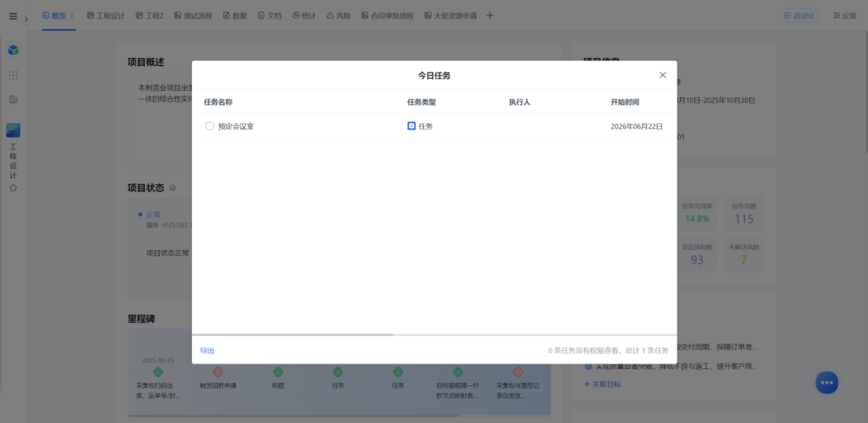Viewport: 868px width, 423px height.
Task: Expand the sidebar with the chevron arrow
Action: coord(26,19)
